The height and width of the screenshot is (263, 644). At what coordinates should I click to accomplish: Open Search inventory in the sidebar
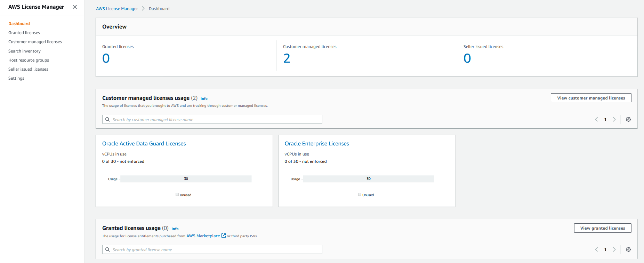coord(24,51)
